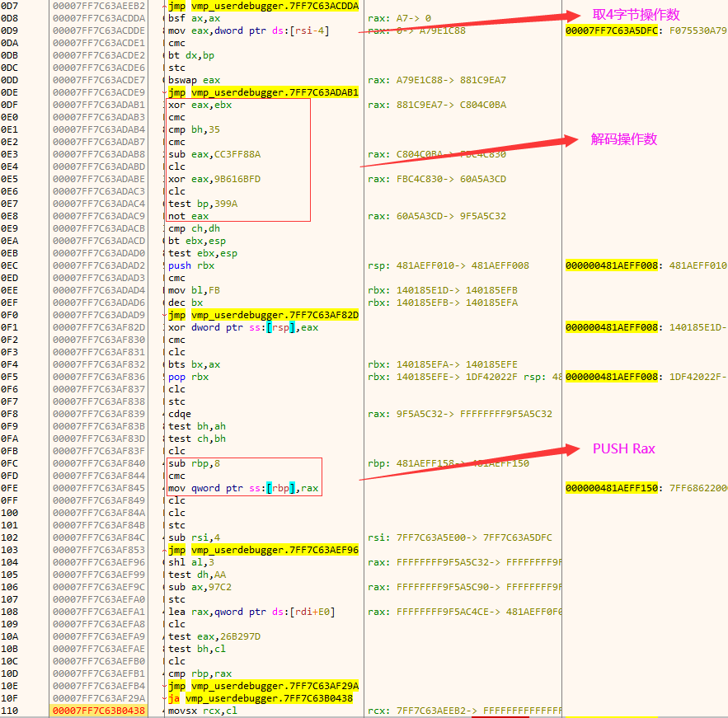The image size is (728, 718).
Task: Click 'xor eax,ebx' instruction
Action: [200, 105]
